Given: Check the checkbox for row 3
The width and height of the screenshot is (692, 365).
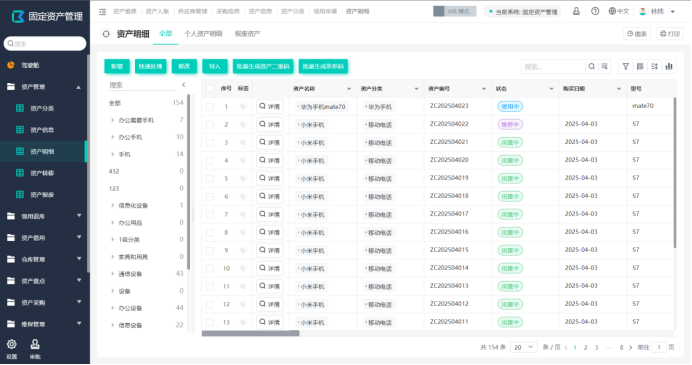Looking at the screenshot, I should (x=210, y=143).
